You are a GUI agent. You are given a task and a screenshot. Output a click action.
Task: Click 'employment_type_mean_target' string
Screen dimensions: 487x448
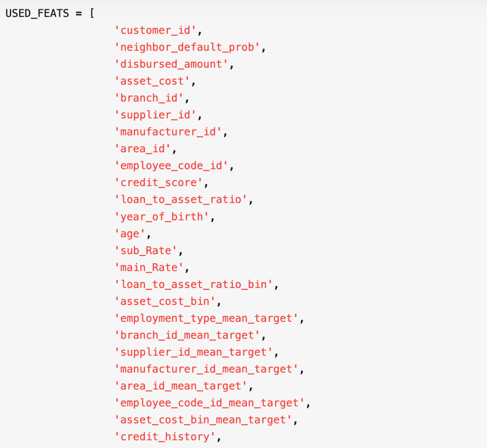pos(206,318)
